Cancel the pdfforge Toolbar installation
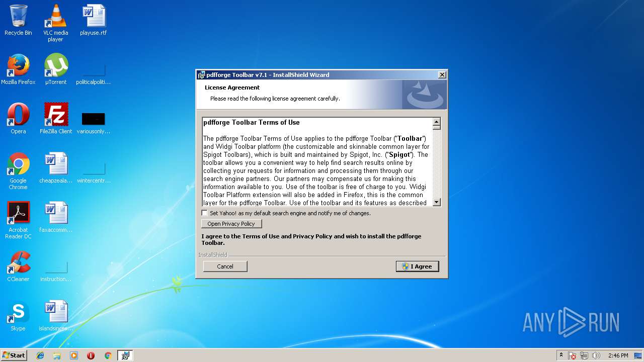This screenshot has width=644, height=362. [225, 266]
